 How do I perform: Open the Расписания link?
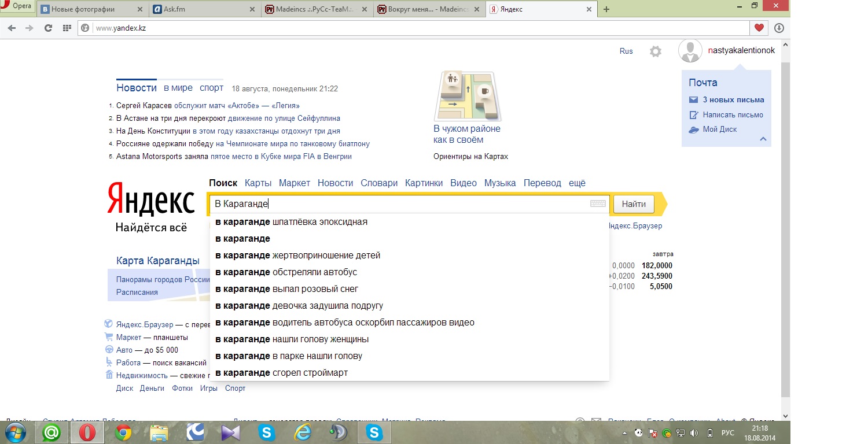(x=137, y=292)
